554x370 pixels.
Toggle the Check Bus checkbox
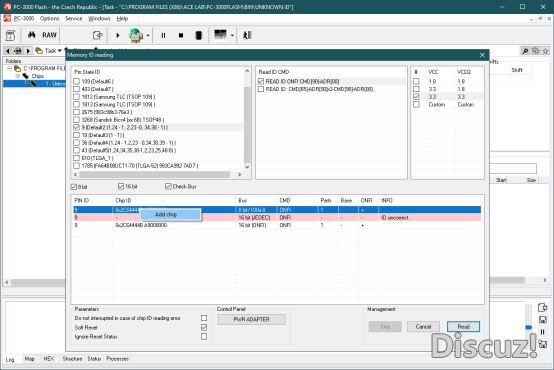click(x=168, y=186)
